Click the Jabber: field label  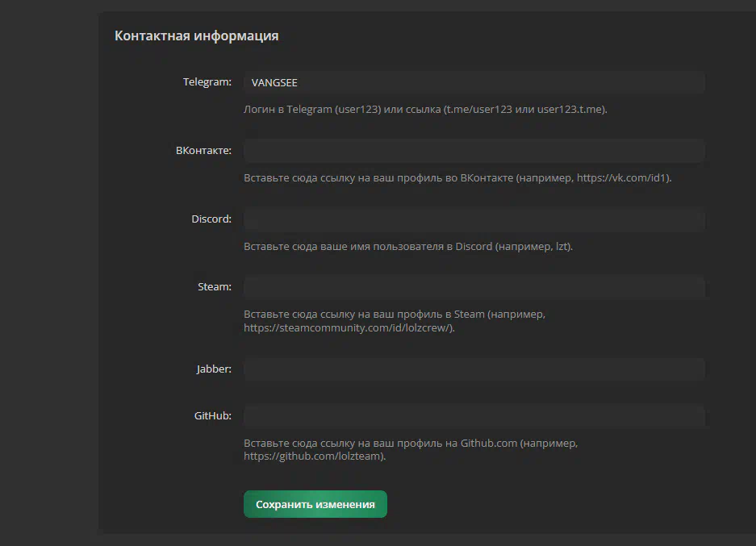(x=214, y=369)
